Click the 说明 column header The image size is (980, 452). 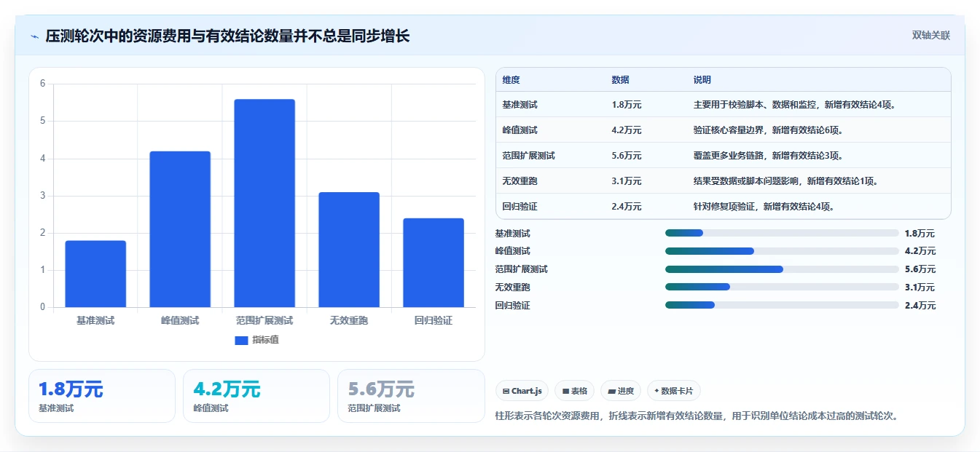[702, 80]
